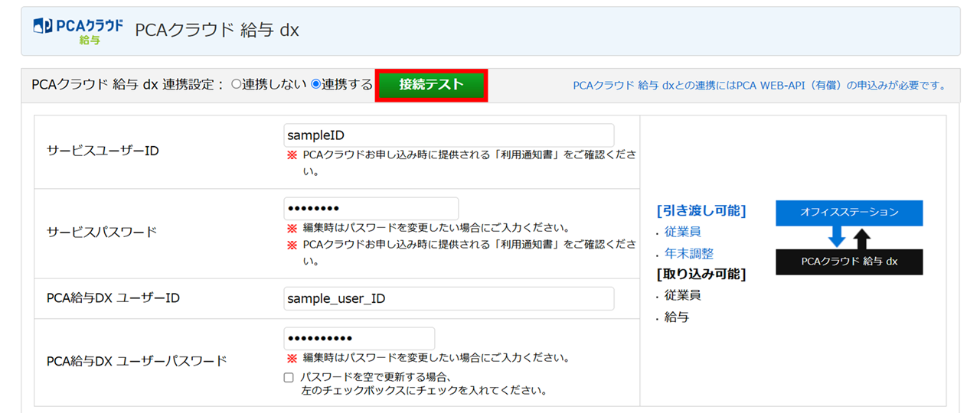Click the blue downward arrow icon

837,236
